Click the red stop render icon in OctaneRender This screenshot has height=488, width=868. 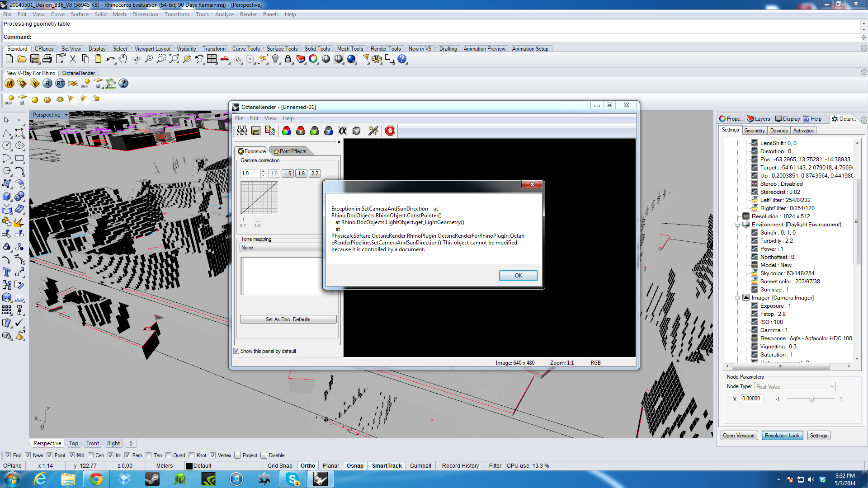click(390, 131)
